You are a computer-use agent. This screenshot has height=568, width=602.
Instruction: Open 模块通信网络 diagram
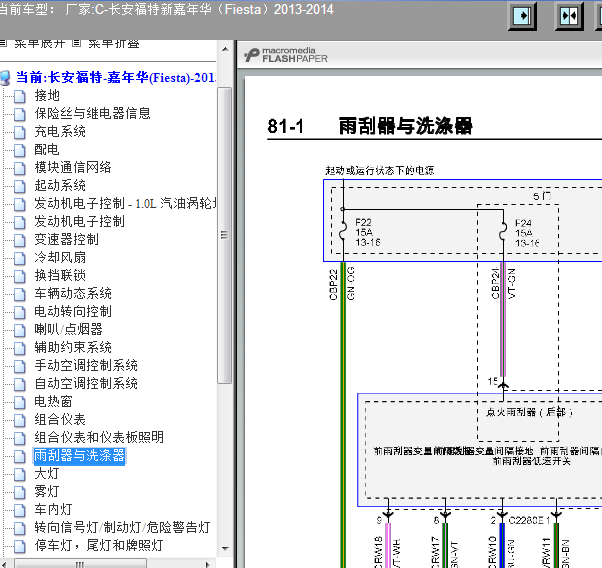[73, 167]
